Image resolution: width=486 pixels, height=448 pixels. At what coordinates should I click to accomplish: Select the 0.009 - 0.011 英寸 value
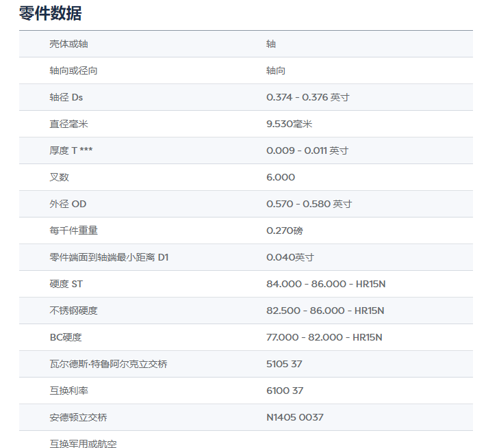pos(307,150)
